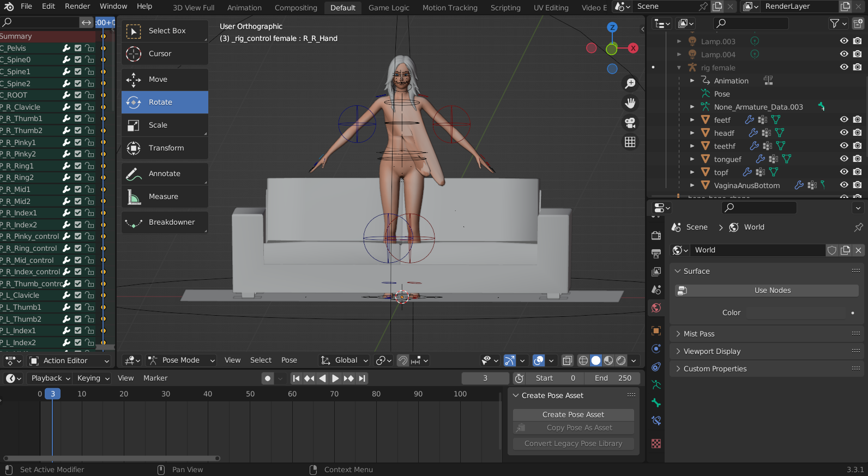Activate the Cursor tool

tap(165, 54)
